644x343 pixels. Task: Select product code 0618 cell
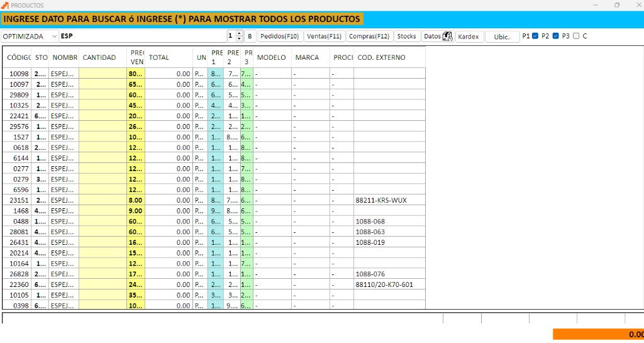17,147
